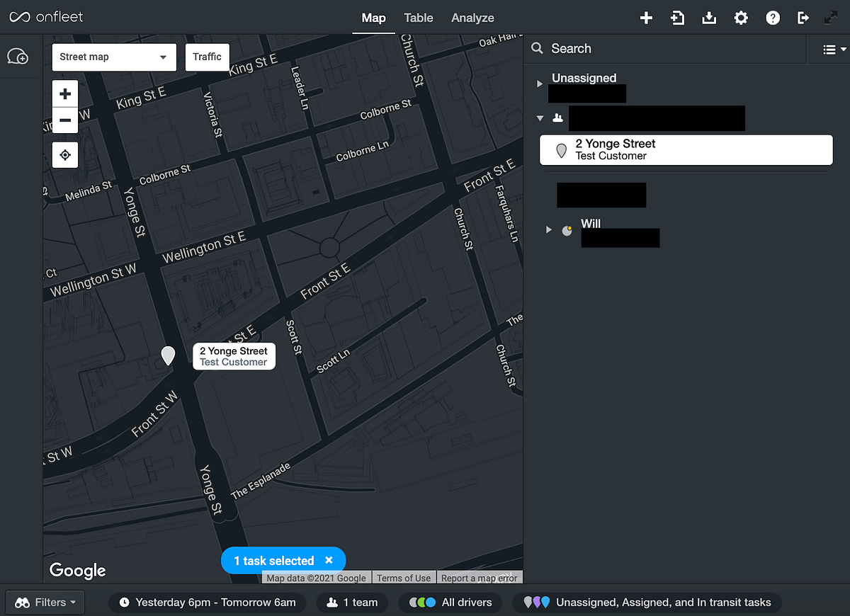
Task: Open the Filters dropdown
Action: 45,602
